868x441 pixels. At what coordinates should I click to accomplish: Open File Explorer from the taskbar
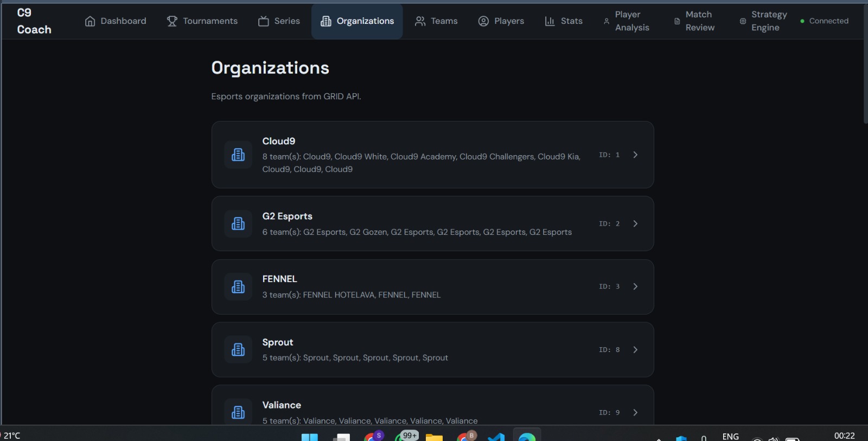point(434,437)
